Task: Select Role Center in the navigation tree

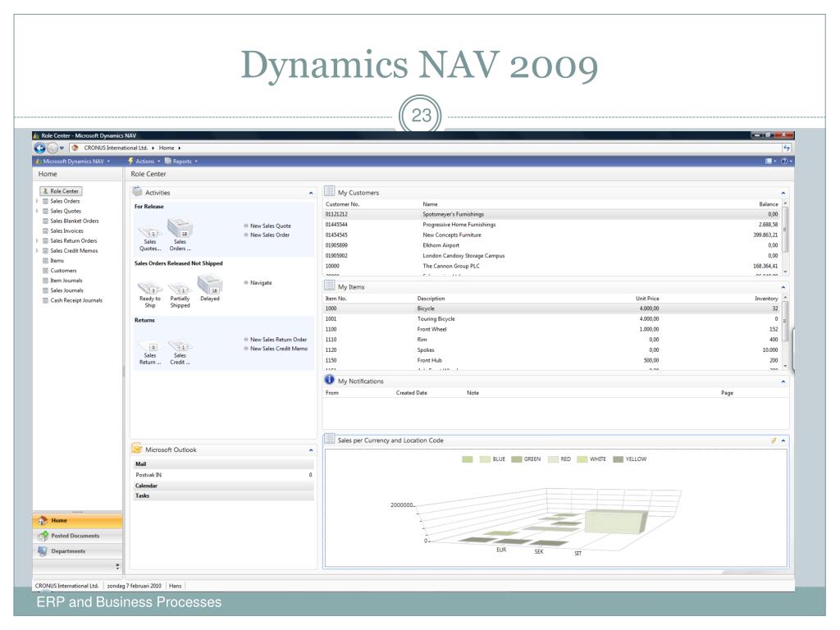Action: click(61, 190)
